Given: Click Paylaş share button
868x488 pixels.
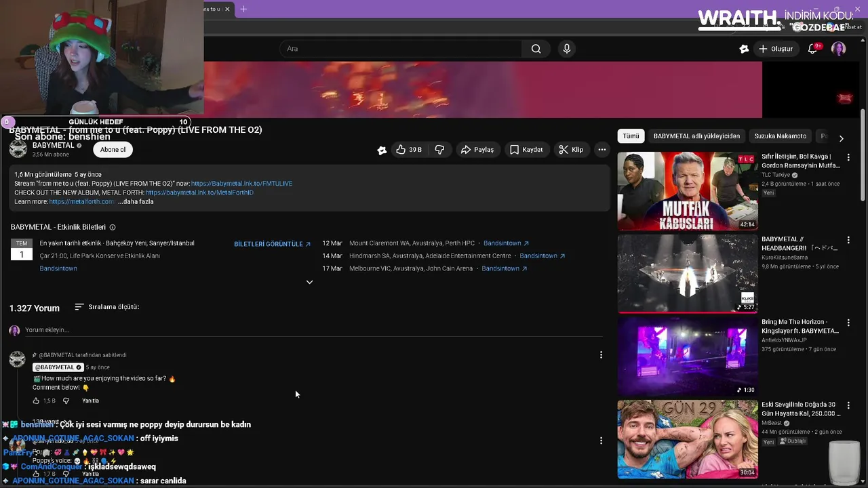Looking at the screenshot, I should click(477, 150).
